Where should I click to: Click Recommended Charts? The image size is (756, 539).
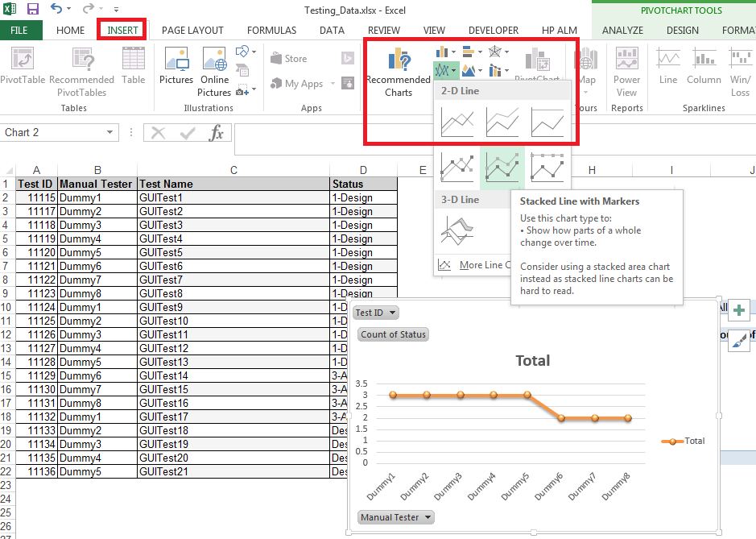[x=399, y=72]
